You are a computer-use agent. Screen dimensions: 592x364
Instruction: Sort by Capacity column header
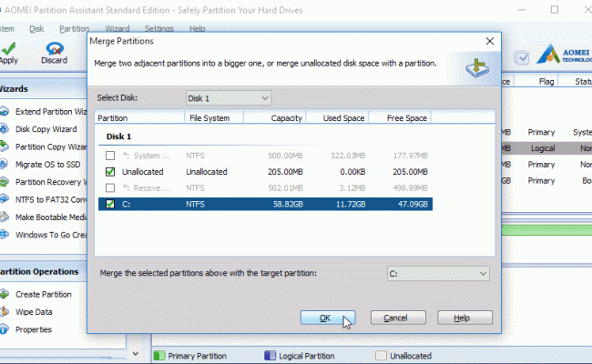[275, 117]
